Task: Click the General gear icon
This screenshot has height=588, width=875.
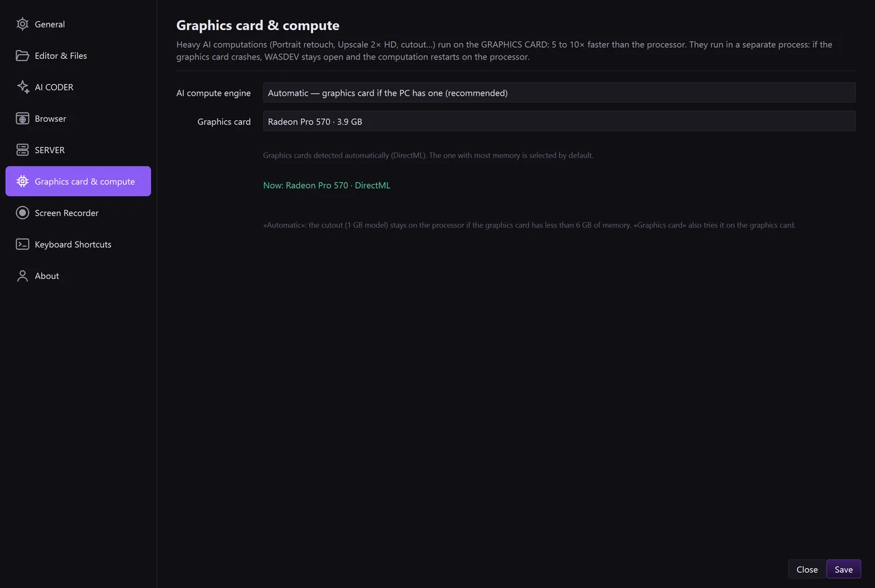Action: pos(23,24)
